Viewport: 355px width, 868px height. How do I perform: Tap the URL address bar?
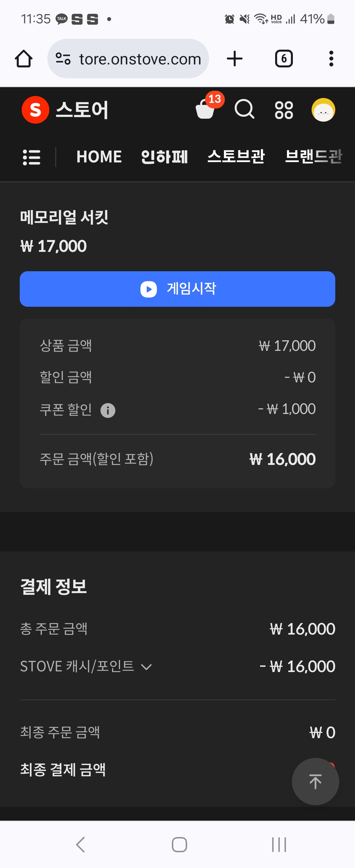point(128,59)
